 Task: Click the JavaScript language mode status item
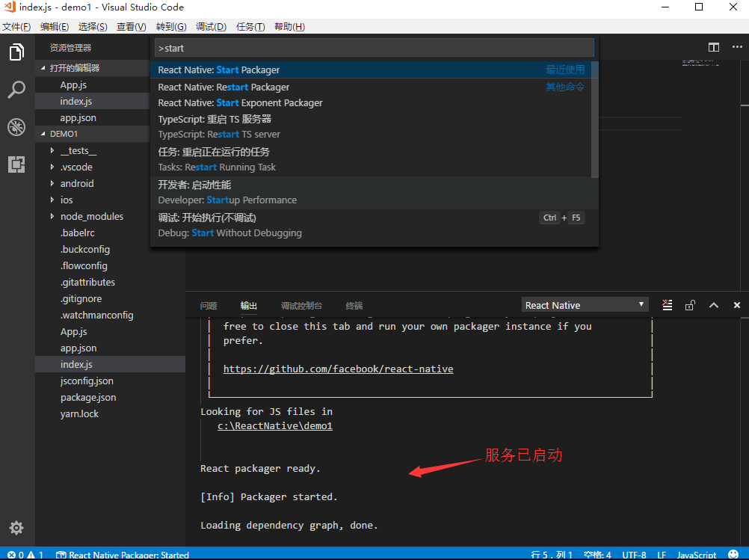[697, 555]
